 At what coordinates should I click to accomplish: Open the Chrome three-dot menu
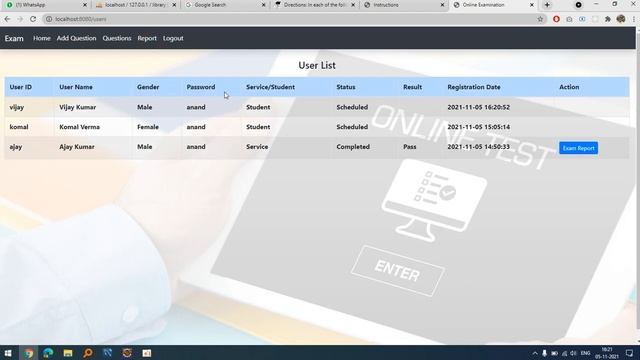point(634,19)
